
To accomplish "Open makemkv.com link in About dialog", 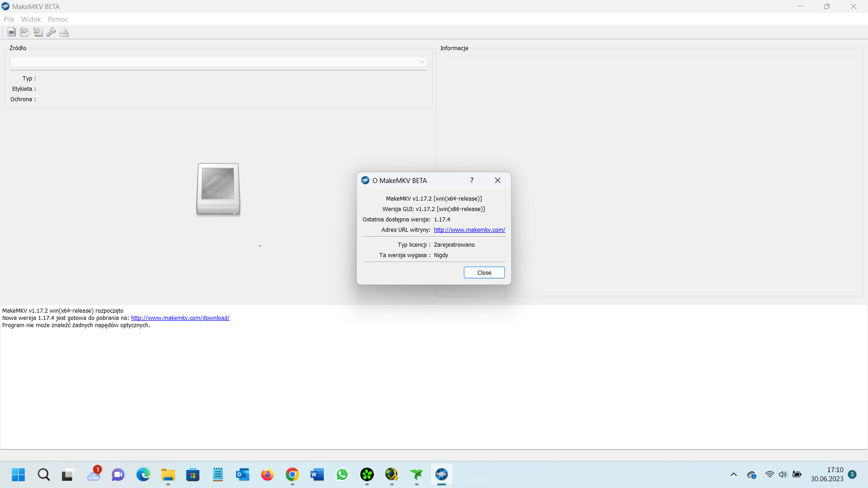I will click(x=470, y=230).
